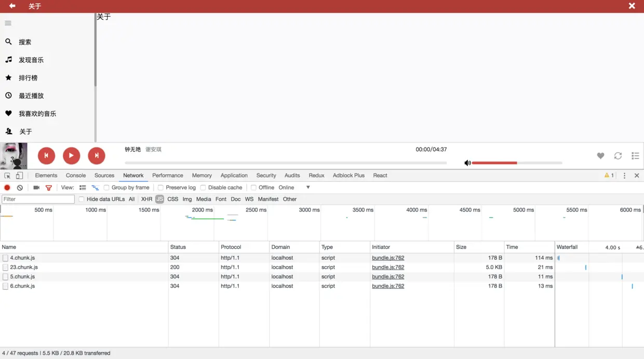Go back using the header arrow
This screenshot has width=644, height=359.
point(12,6)
